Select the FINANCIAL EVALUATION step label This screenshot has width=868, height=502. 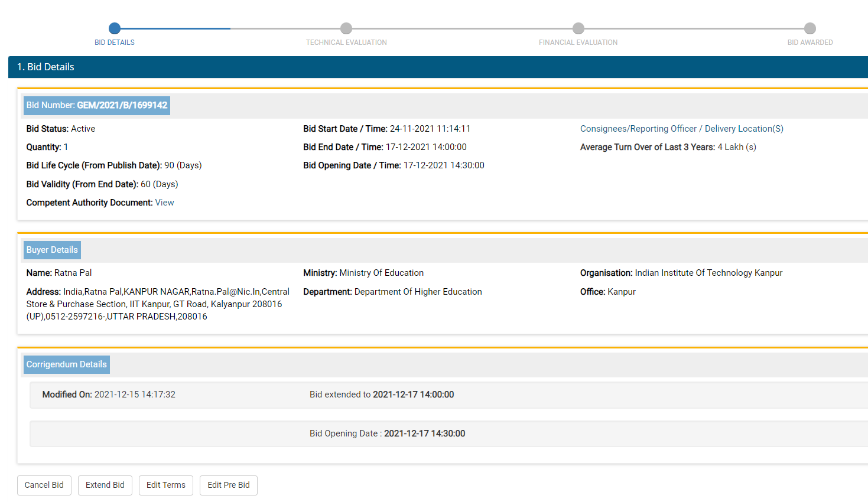(578, 43)
